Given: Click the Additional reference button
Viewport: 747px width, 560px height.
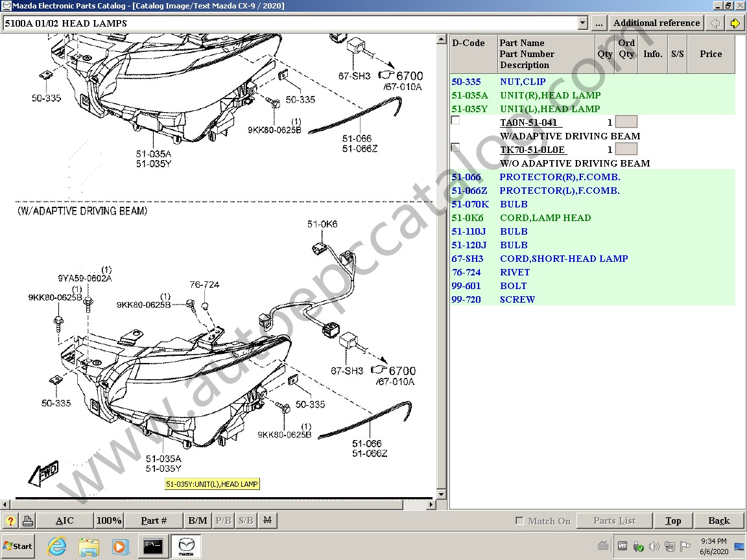Looking at the screenshot, I should pos(656,23).
